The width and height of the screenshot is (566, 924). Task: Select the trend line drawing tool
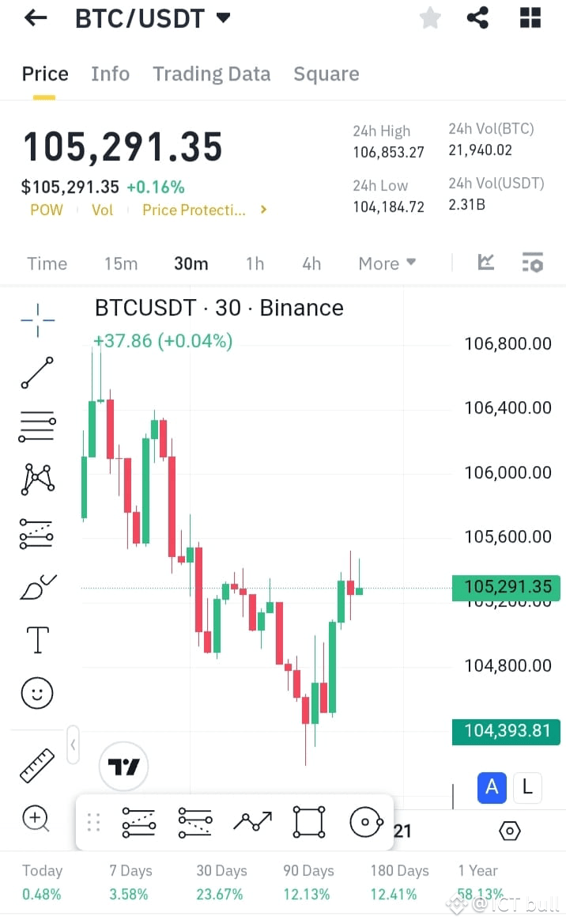pos(36,373)
